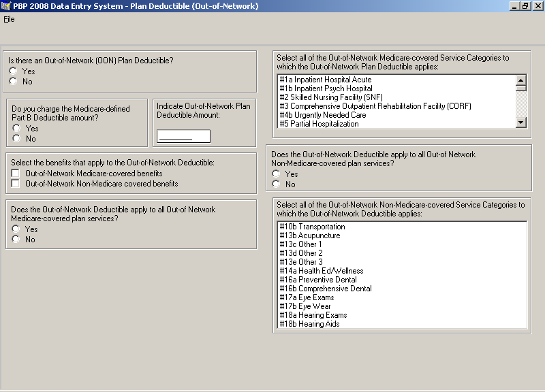Select Yes for all Non-Medicare-covered plan services
The width and height of the screenshot is (545, 392).
click(x=276, y=174)
